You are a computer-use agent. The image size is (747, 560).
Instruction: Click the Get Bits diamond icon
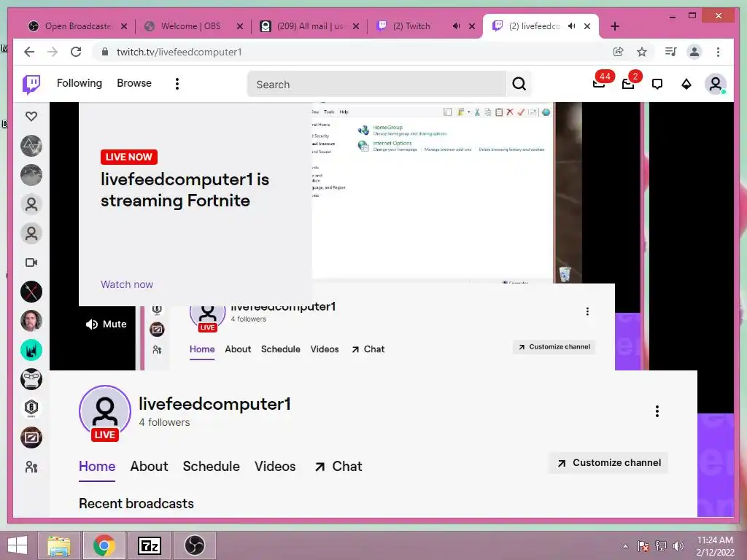tap(686, 85)
